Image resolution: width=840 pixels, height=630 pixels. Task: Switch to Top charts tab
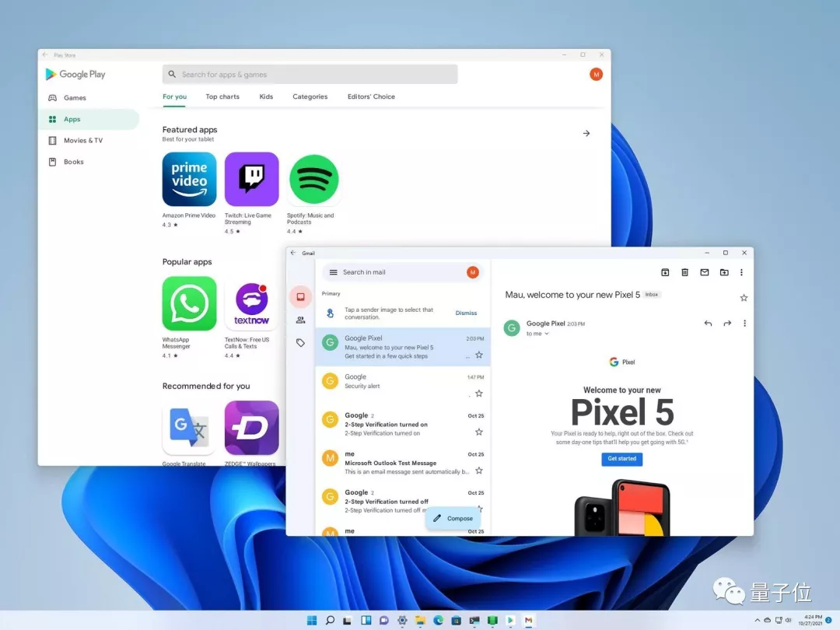(x=222, y=96)
